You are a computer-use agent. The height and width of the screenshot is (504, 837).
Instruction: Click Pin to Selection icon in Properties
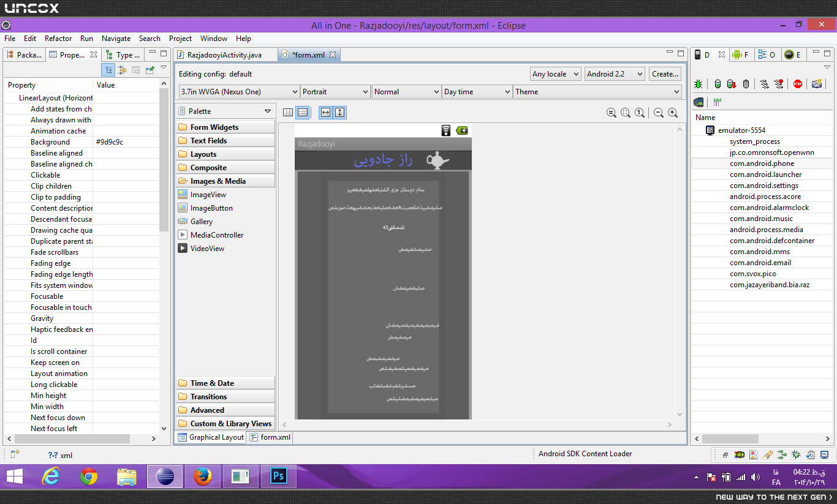pyautogui.click(x=150, y=70)
